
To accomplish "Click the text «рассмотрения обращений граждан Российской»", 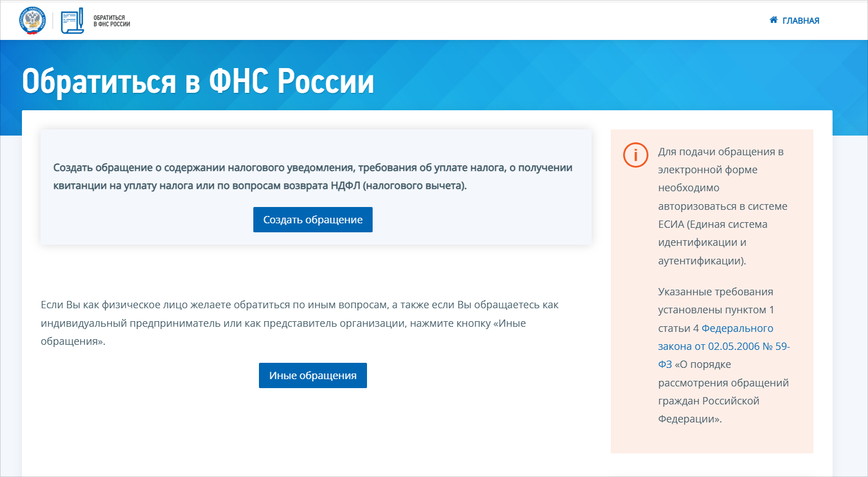I will point(723,391).
